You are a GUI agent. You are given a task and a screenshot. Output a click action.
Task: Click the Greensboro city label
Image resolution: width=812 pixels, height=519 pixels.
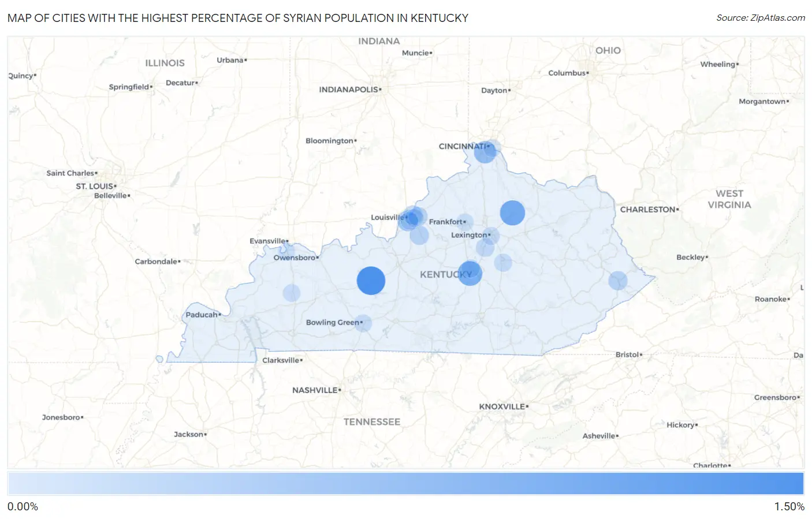776,397
